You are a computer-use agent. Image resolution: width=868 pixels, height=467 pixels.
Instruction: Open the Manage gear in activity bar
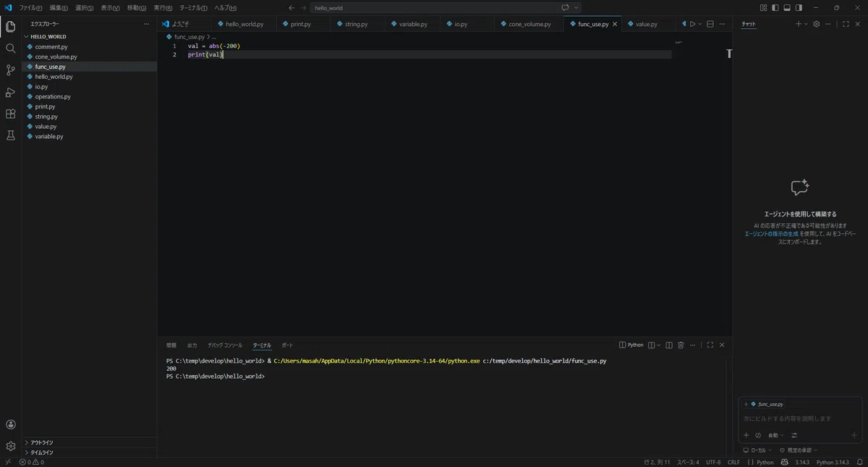(x=10, y=446)
